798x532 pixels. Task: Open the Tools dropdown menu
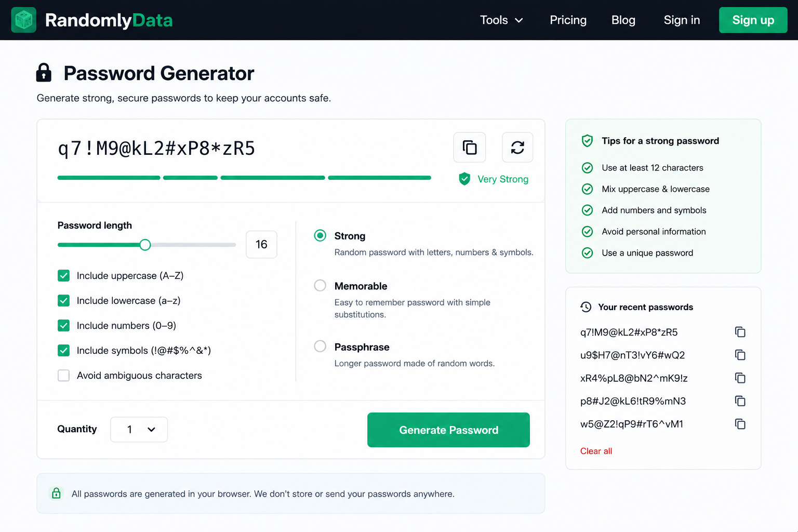[x=501, y=20]
